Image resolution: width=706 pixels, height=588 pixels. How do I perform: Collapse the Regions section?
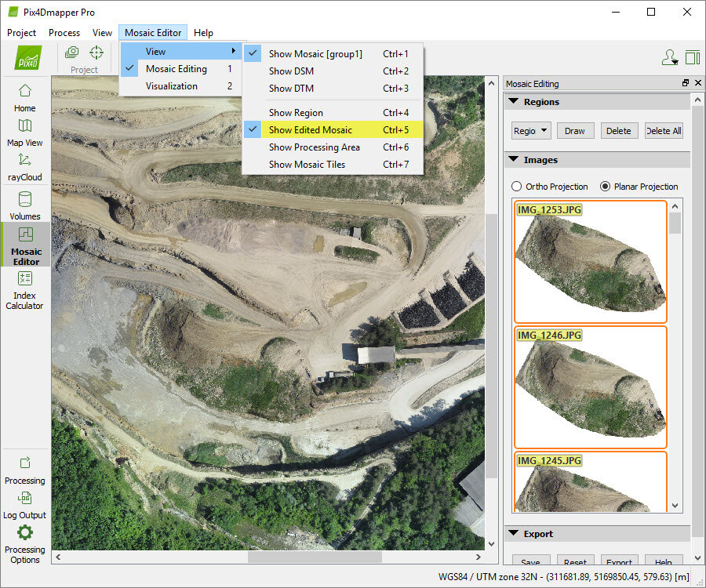point(514,102)
